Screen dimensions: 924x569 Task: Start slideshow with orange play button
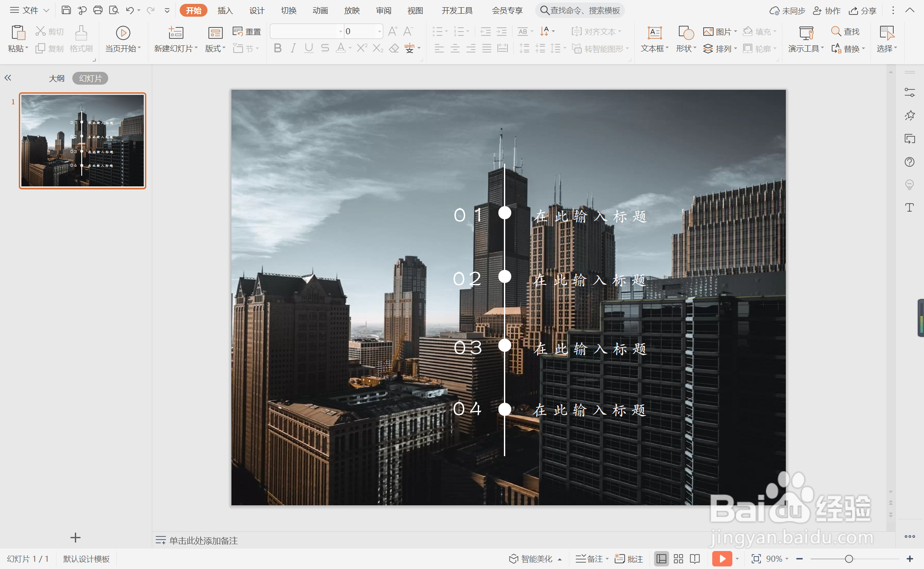722,559
